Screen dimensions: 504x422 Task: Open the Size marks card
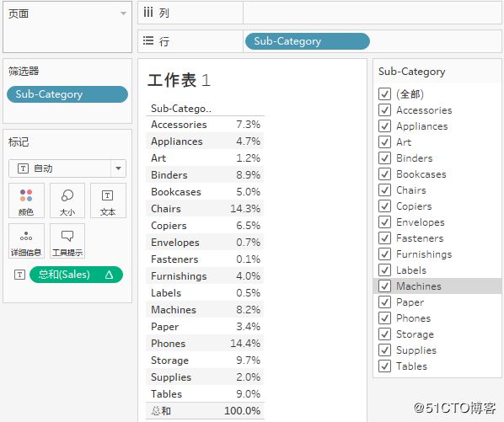67,200
